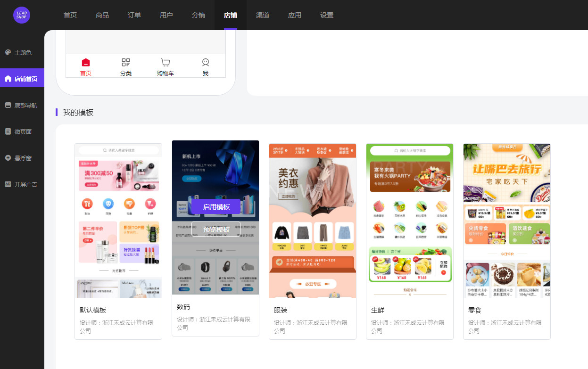The width and height of the screenshot is (588, 369).
Task: Select the 默认模板 template thumbnail
Action: click(x=118, y=221)
